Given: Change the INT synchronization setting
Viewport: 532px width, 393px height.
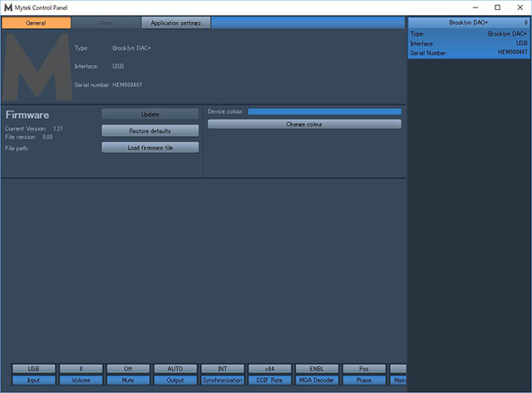Looking at the screenshot, I should pos(222,368).
